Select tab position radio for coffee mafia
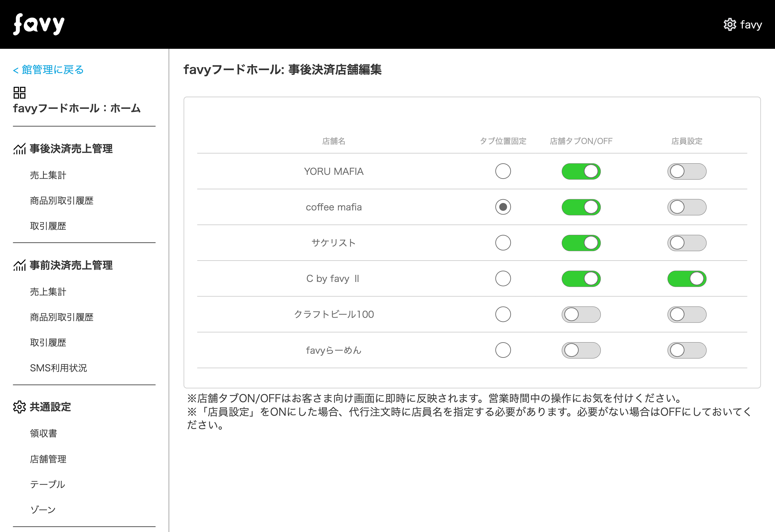The image size is (775, 532). 503,207
